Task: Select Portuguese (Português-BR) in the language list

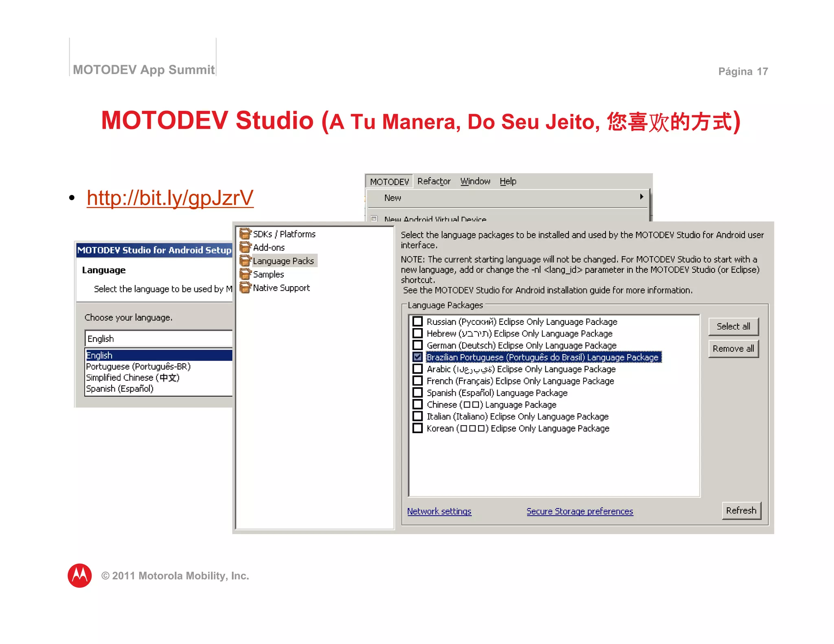Action: [x=159, y=366]
